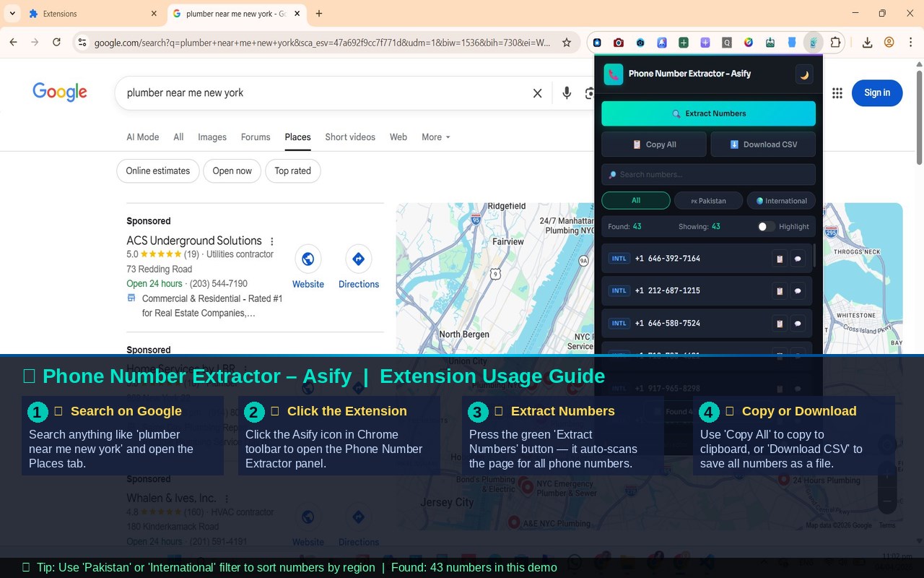Focus the Search numbers field
Image resolution: width=924 pixels, height=578 pixels.
pos(708,174)
